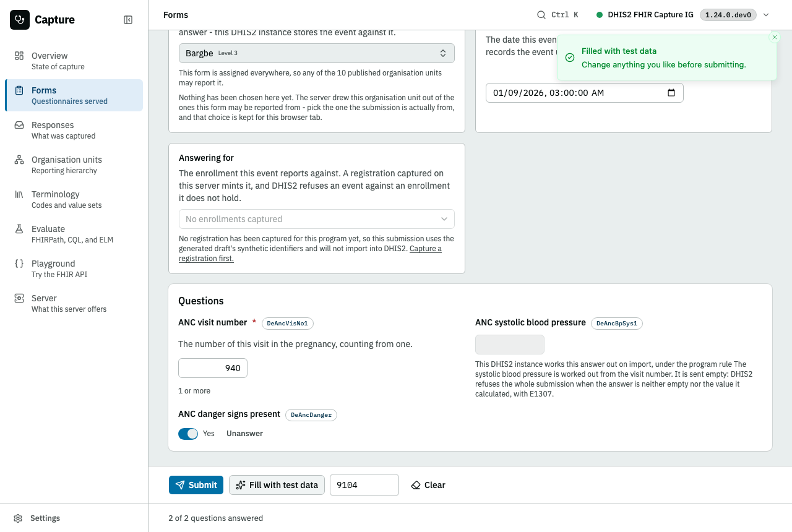
Task: Expand the DHIS2 FHIR Capture IG chevron
Action: (766, 15)
